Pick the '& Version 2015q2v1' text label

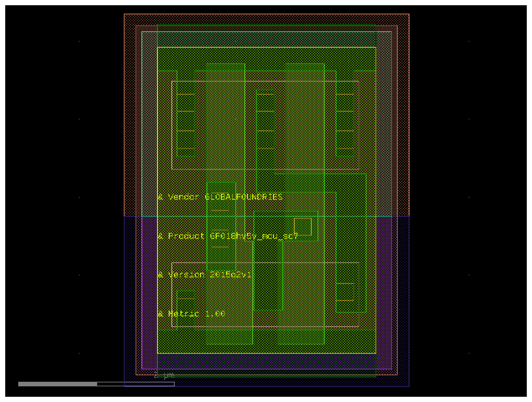(204, 275)
